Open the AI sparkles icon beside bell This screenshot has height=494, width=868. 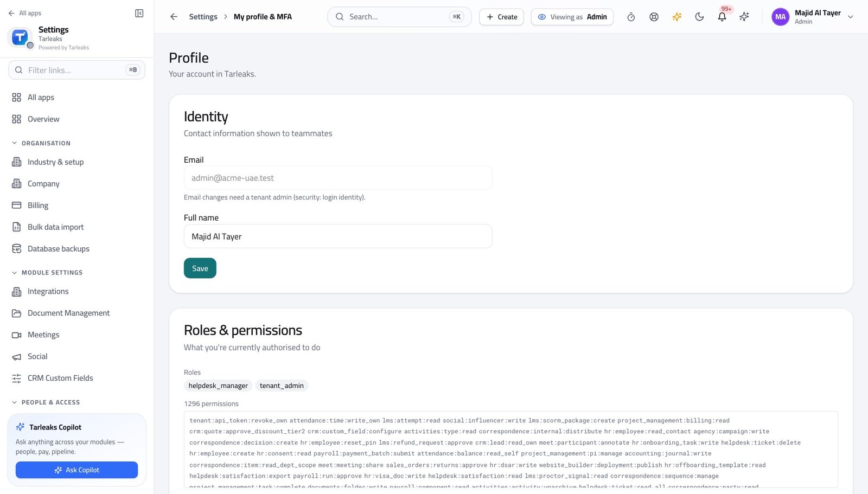click(x=744, y=17)
